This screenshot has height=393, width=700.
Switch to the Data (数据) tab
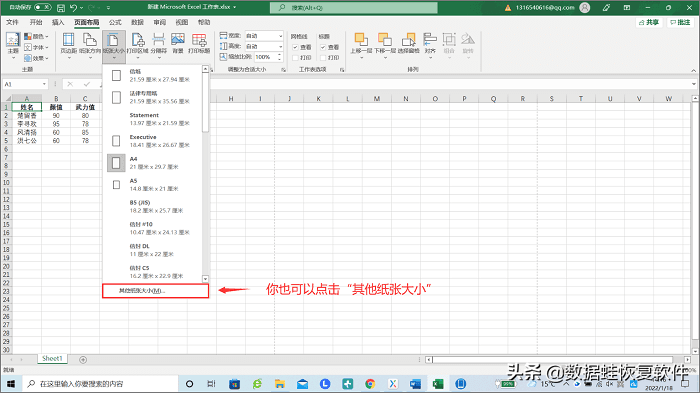pos(138,22)
